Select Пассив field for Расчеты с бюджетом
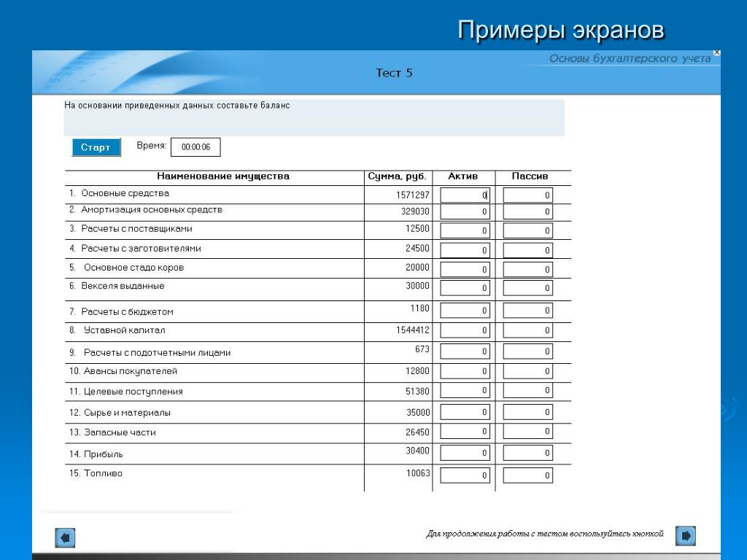The height and width of the screenshot is (560, 747). point(528,311)
